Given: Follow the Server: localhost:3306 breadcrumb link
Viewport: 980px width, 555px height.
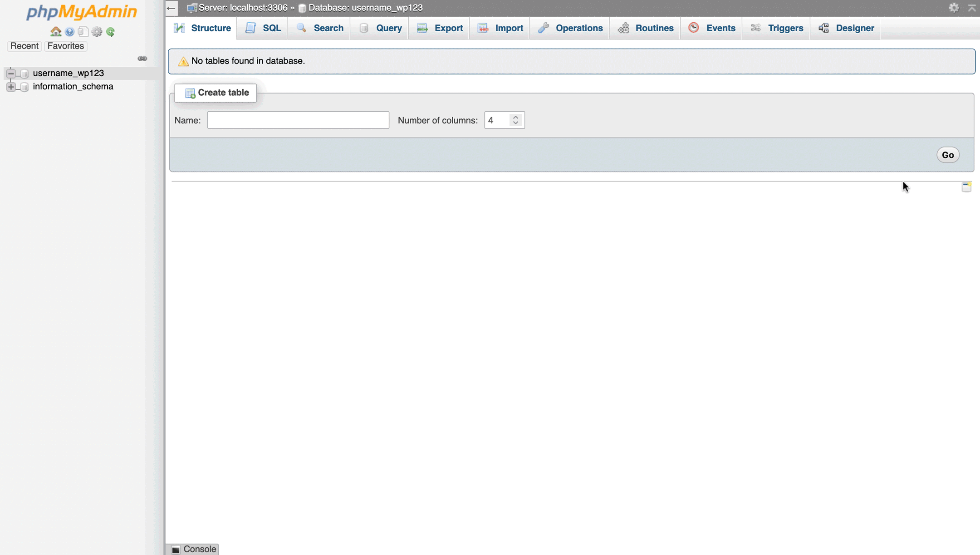Looking at the screenshot, I should [x=243, y=8].
